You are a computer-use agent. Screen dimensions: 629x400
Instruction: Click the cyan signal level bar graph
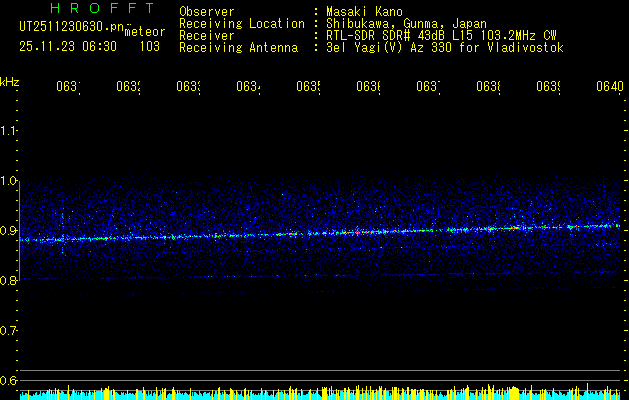point(320,392)
